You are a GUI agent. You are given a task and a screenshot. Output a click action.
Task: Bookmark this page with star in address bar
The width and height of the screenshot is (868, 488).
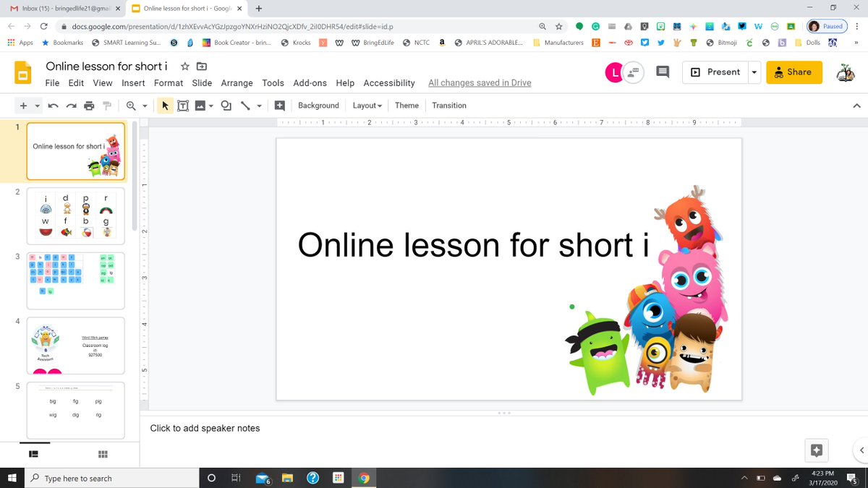click(558, 26)
